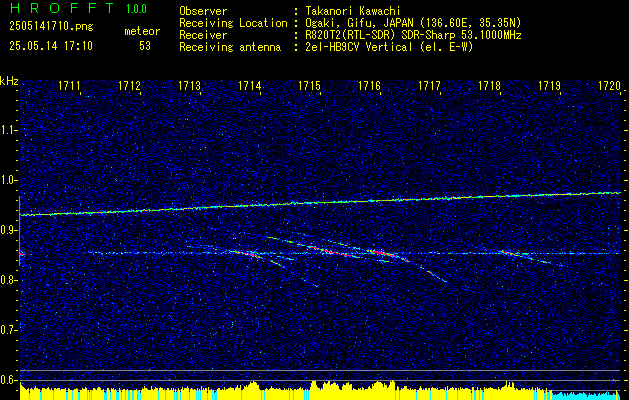
Task: Click the meteor count 53
Action: click(x=145, y=46)
